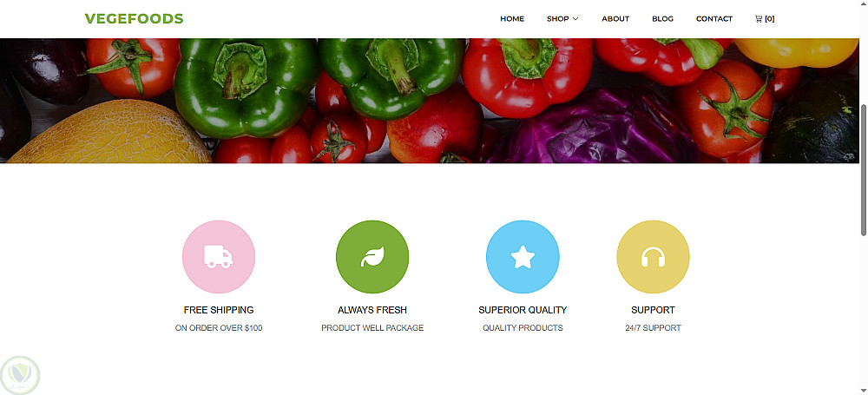The width and height of the screenshot is (868, 395).
Task: Click the yellow headphones Support icon
Action: (654, 256)
